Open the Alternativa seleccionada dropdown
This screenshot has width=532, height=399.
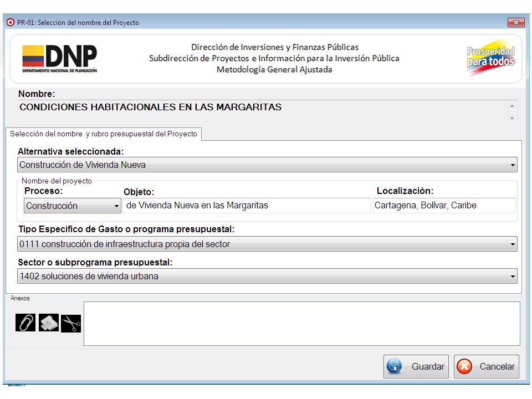point(267,165)
